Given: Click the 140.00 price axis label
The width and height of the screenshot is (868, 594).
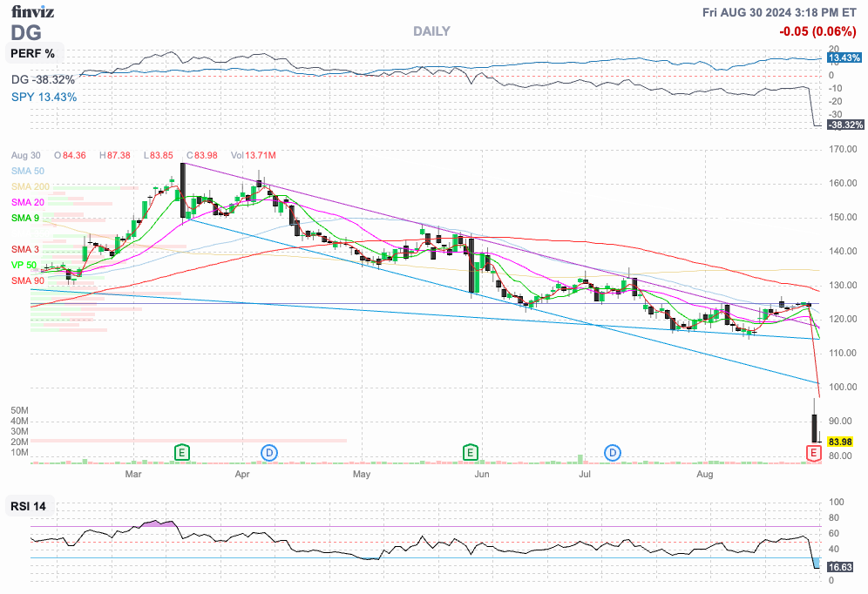Looking at the screenshot, I should (x=843, y=251).
